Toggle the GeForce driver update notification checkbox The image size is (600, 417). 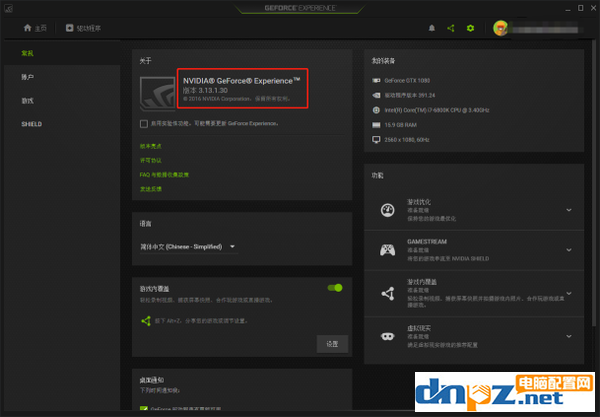click(144, 409)
